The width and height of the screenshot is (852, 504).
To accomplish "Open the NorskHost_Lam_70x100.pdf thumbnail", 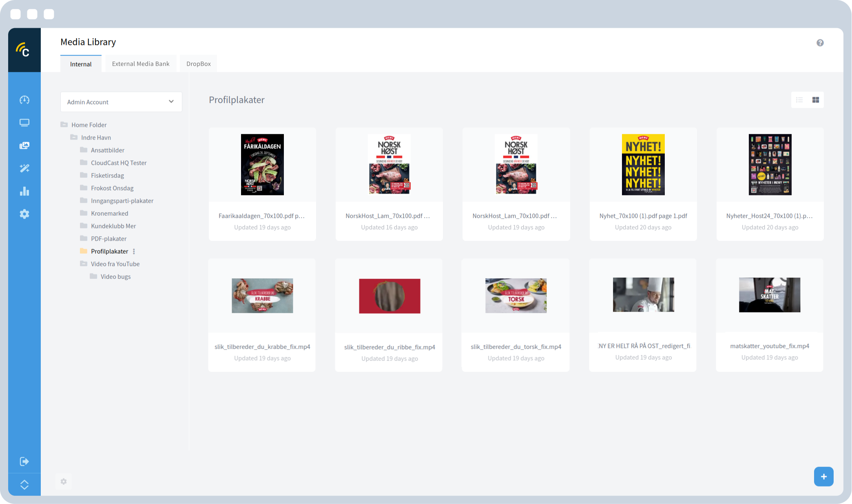I will (x=389, y=164).
